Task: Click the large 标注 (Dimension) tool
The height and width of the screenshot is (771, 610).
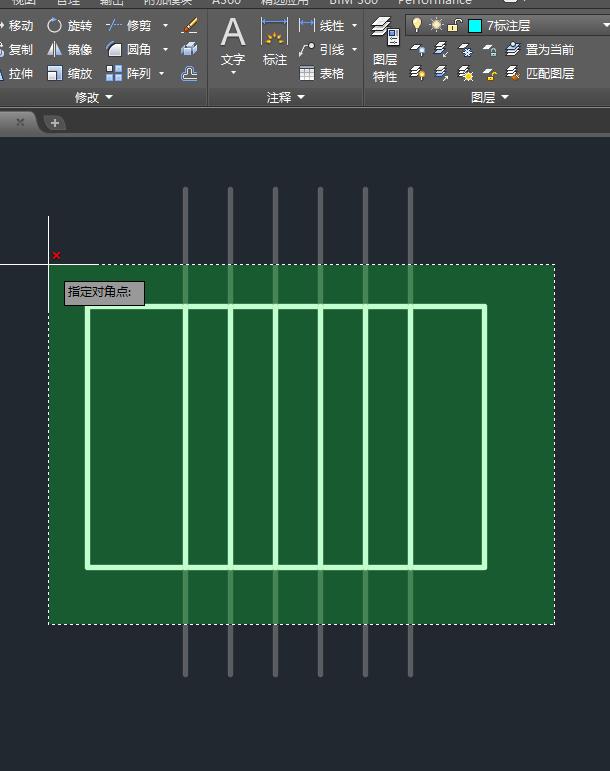Action: pos(274,43)
